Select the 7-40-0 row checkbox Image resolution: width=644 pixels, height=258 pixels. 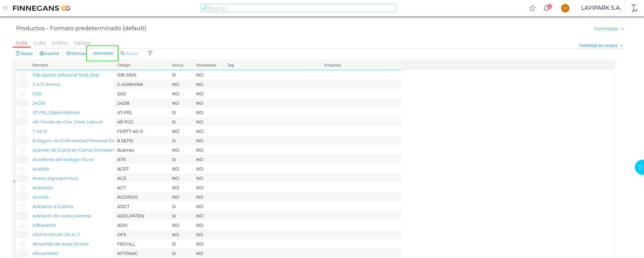tap(23, 131)
